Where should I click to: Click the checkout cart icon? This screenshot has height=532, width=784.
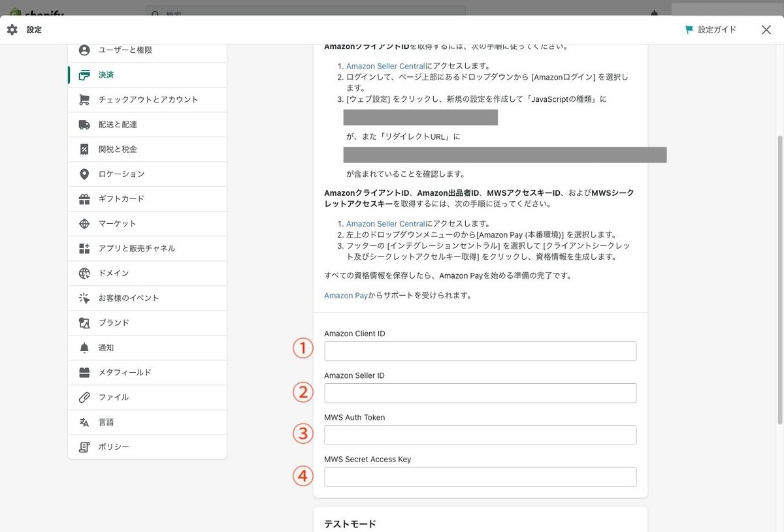[84, 100]
